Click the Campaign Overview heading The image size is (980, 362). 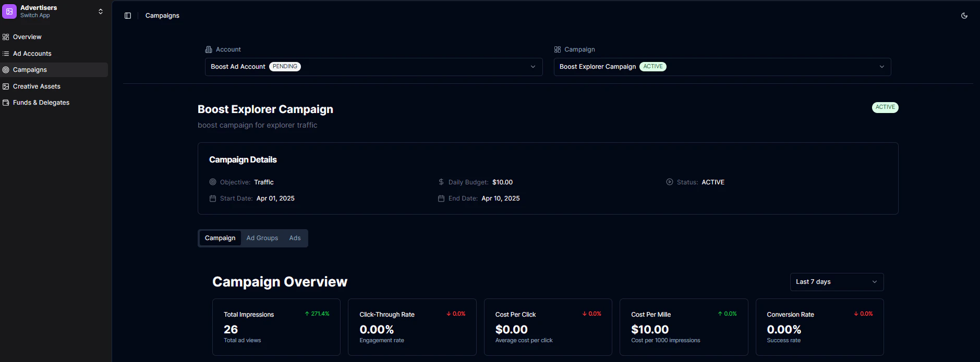pyautogui.click(x=280, y=282)
